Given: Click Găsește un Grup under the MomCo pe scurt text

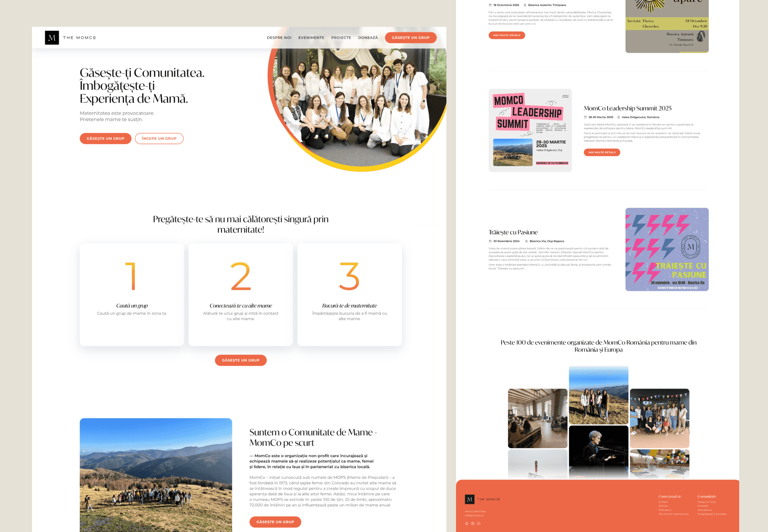Looking at the screenshot, I should tap(275, 522).
